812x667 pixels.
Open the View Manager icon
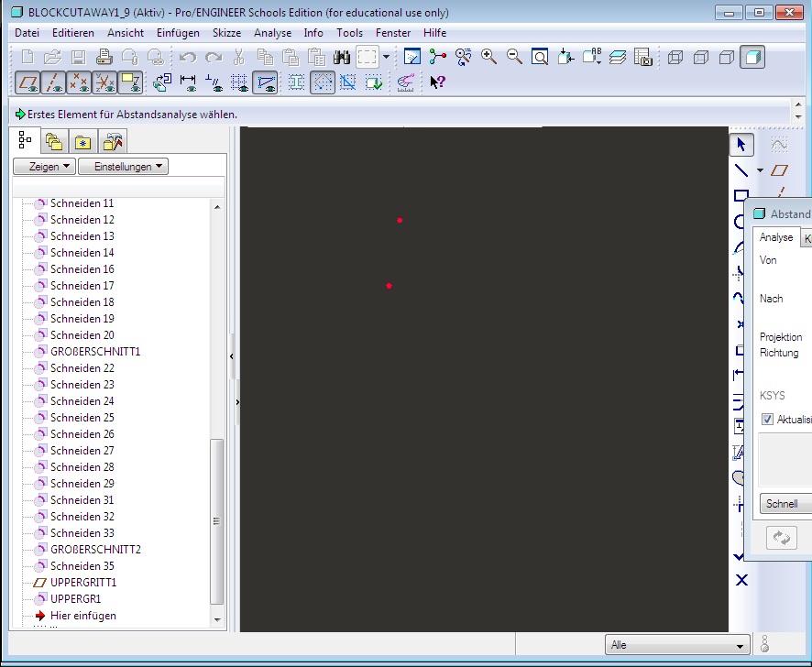coord(642,57)
